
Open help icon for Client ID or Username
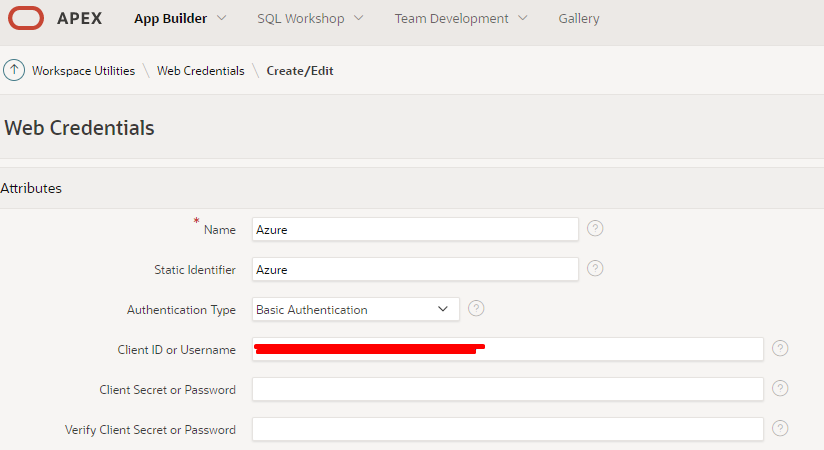[x=781, y=348]
